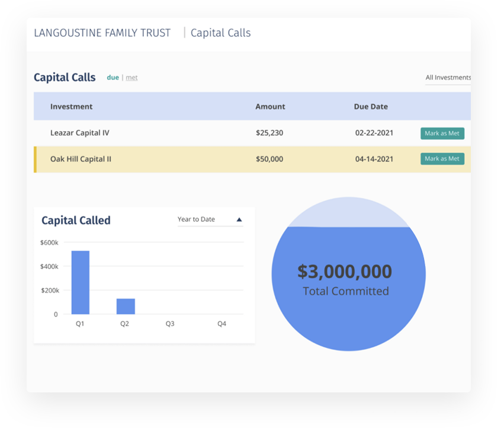Click the Capital Calls breadcrumb in header
The height and width of the screenshot is (428, 504).
click(x=220, y=33)
